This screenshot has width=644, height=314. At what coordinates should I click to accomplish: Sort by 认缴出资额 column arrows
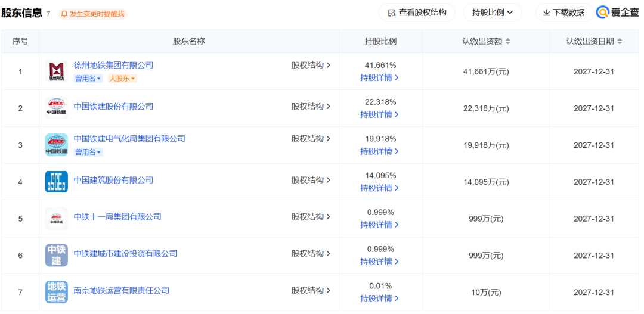[508, 41]
